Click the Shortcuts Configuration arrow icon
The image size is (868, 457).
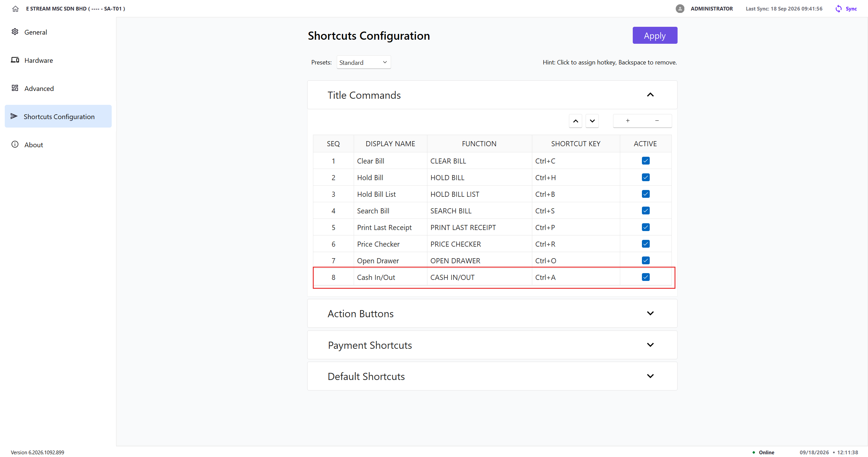pos(14,116)
